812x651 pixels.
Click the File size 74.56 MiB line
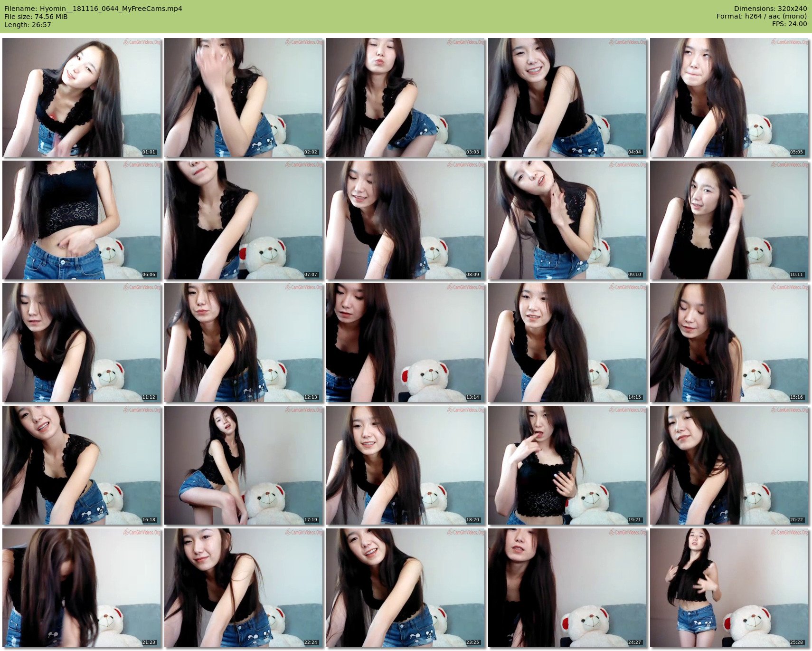(36, 17)
